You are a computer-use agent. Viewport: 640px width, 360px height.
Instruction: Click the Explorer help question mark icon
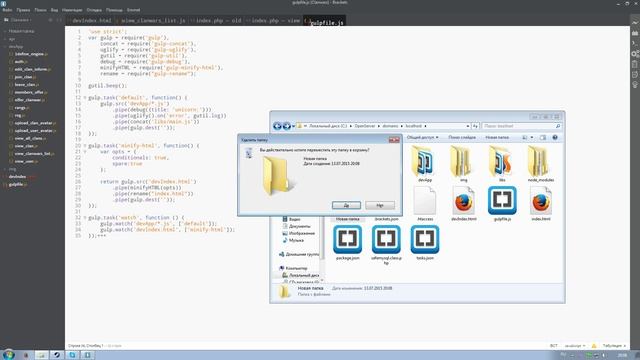tap(555, 138)
